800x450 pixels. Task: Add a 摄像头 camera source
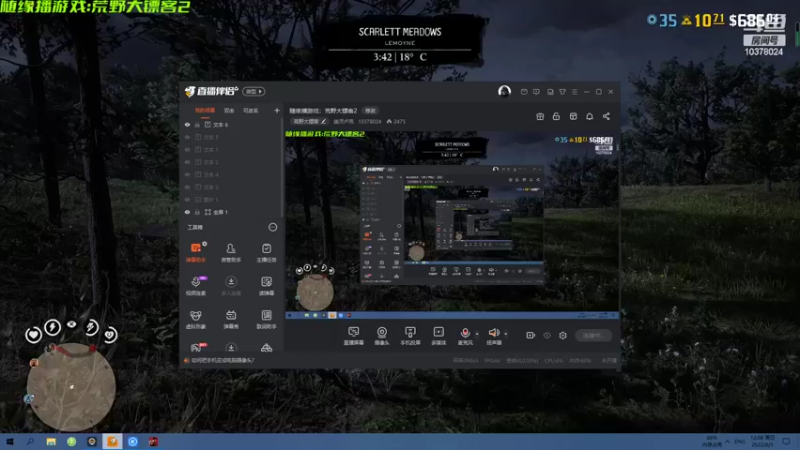(x=382, y=336)
